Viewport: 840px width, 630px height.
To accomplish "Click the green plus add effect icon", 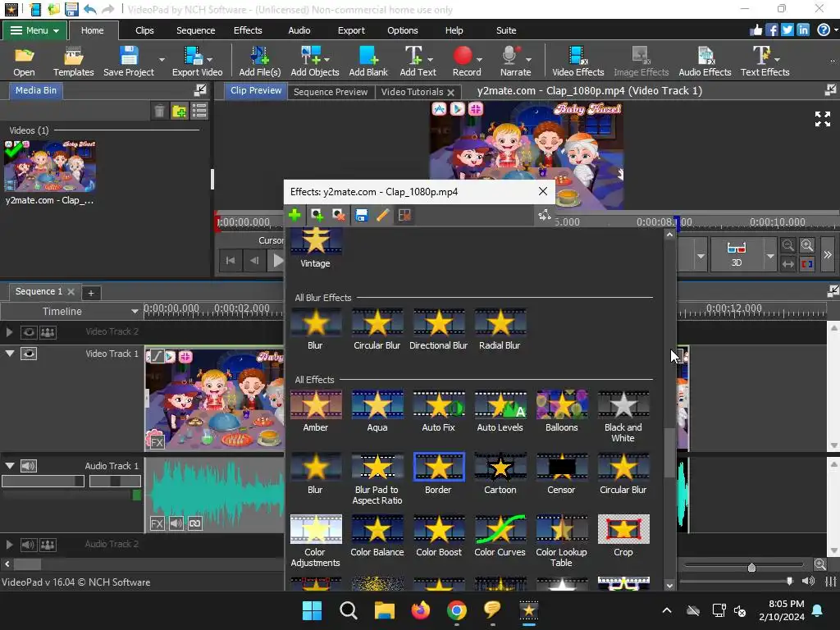I will pos(294,216).
